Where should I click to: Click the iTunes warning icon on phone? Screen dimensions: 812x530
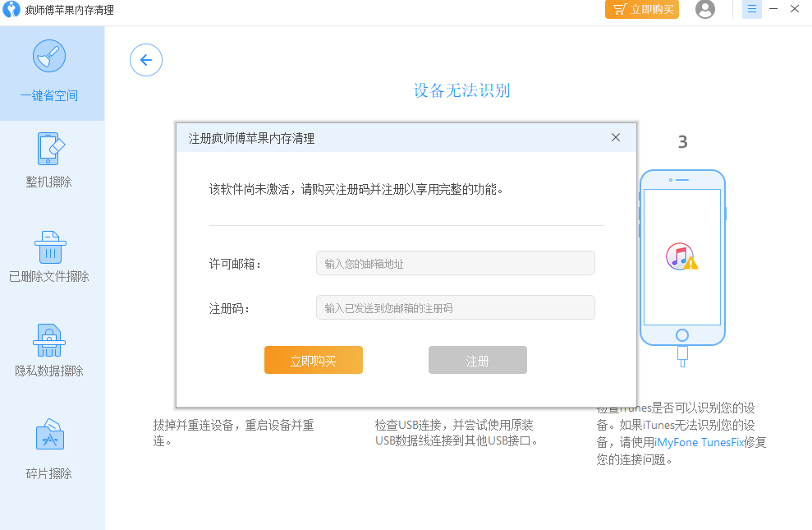tap(681, 256)
